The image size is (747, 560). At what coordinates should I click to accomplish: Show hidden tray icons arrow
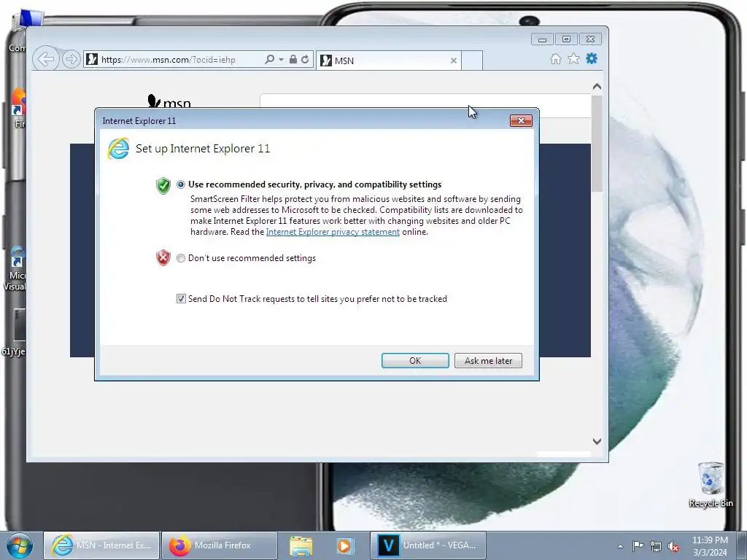coord(620,546)
